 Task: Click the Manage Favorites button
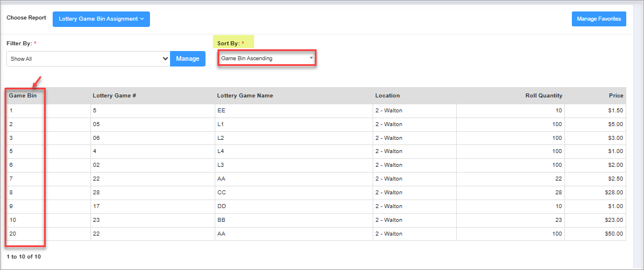point(599,19)
